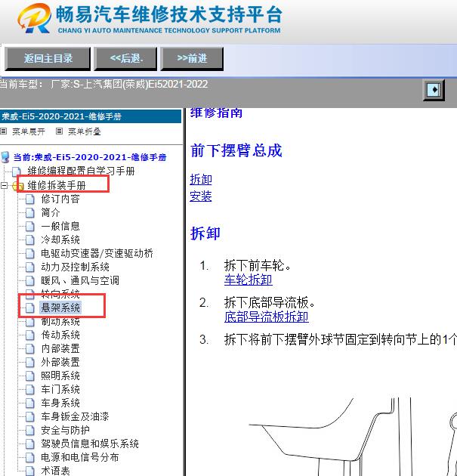Screen dimensions: 457x476
Task: Open the 车轮拆卸 link
Action: [249, 280]
